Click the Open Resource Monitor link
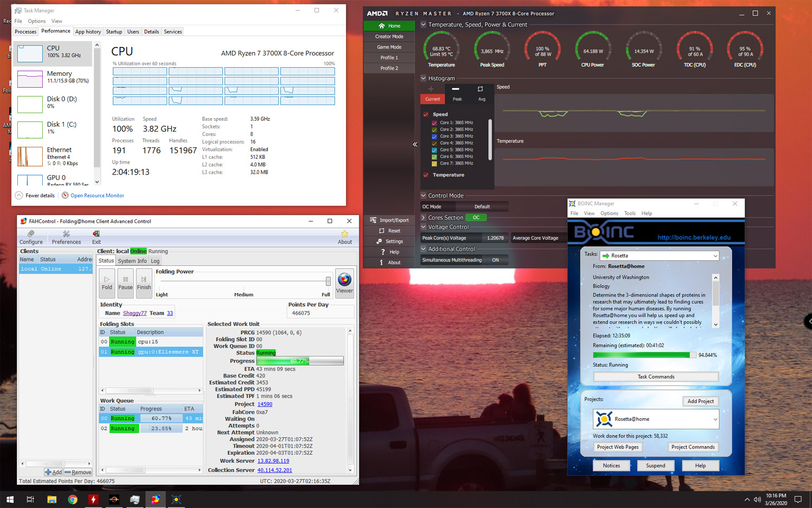 point(97,196)
